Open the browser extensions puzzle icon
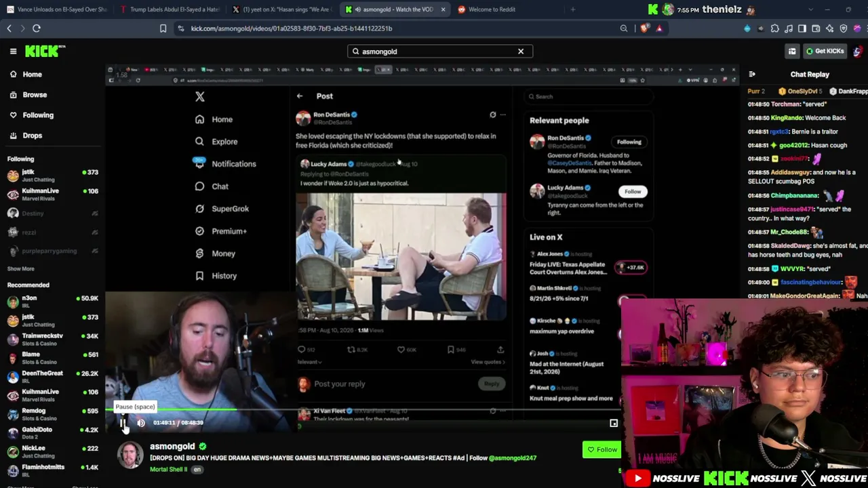Screen dimensions: 868x488 [x=775, y=28]
